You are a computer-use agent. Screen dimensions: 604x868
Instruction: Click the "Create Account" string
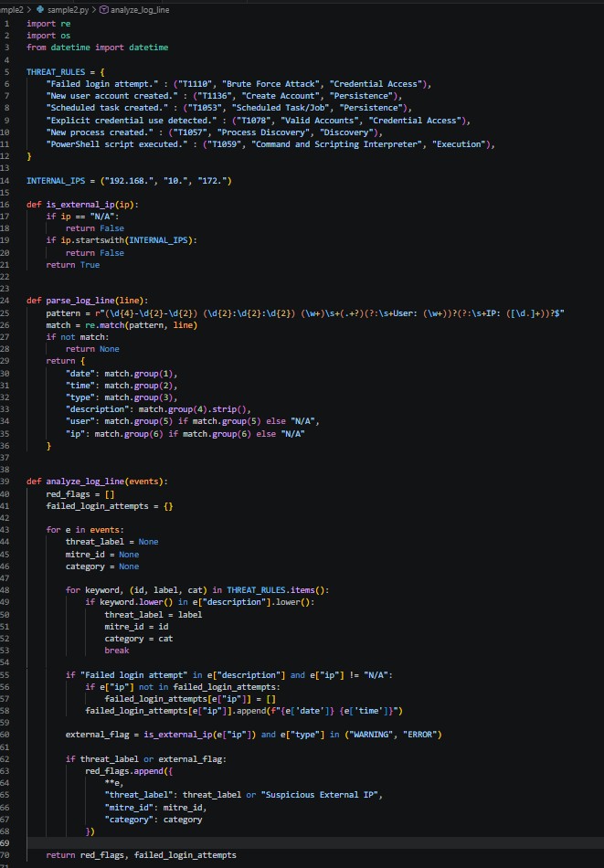(x=281, y=96)
